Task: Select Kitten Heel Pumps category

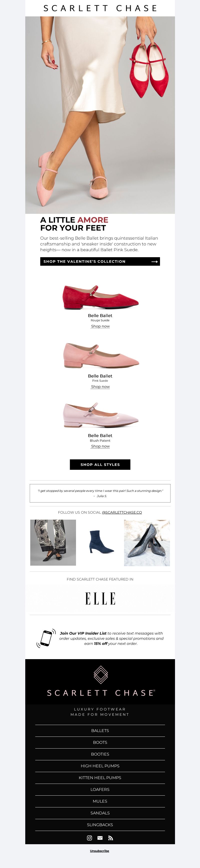Action: coord(100,778)
